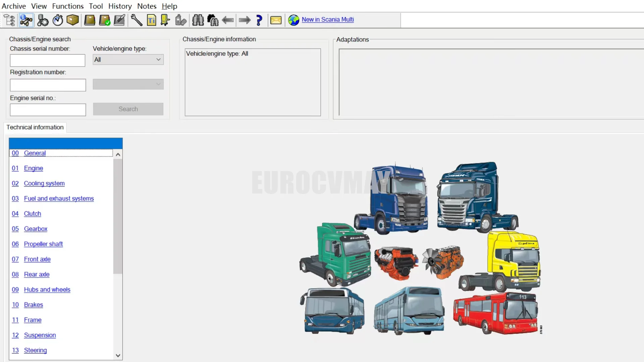Viewport: 644px width, 362px height.
Task: Click the Engine serial no. input field
Action: tap(48, 110)
